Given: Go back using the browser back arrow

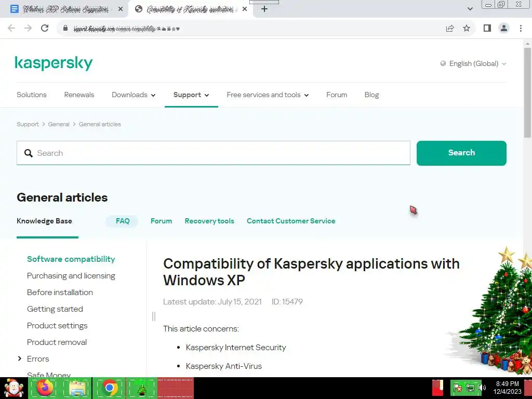Looking at the screenshot, I should click(x=11, y=28).
